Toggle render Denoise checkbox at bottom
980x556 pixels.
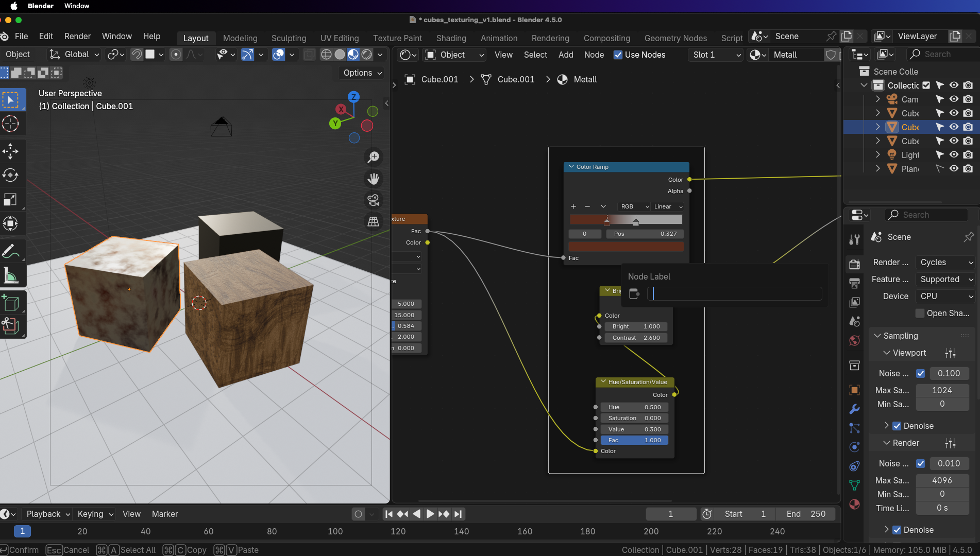coord(897,530)
